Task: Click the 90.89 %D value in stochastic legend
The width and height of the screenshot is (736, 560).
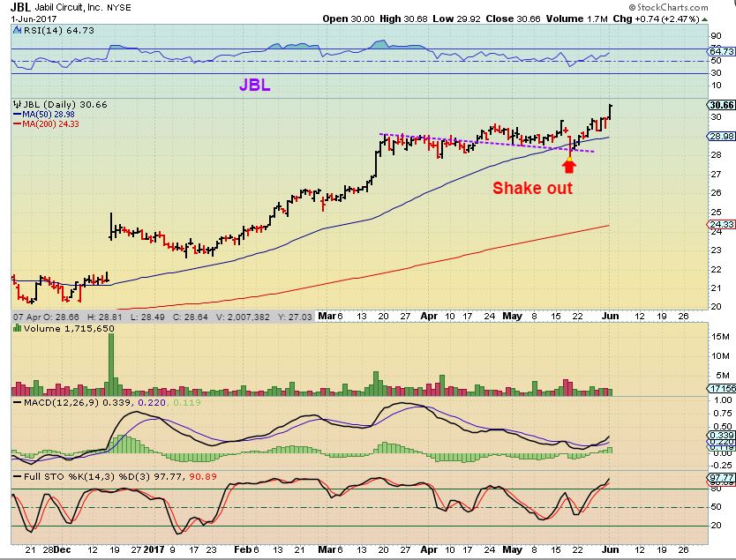Action: (x=203, y=476)
